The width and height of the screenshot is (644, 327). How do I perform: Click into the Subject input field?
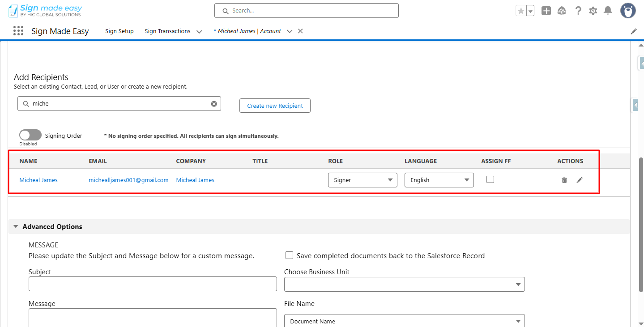153,284
